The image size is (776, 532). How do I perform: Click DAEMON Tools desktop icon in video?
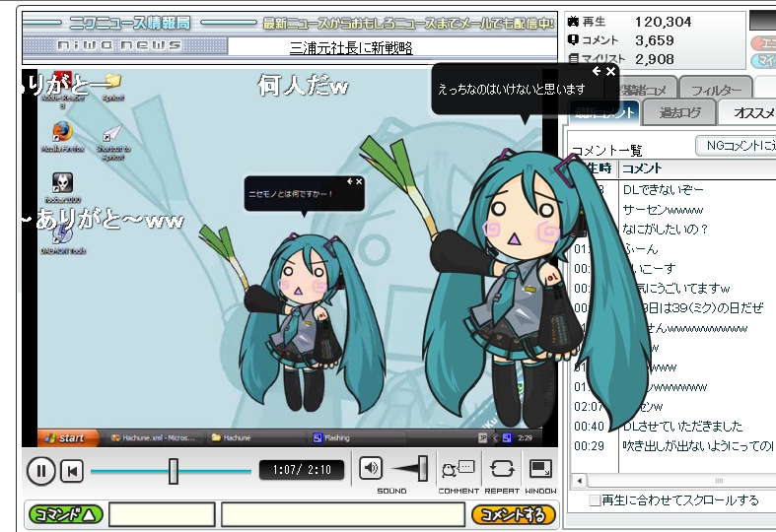coord(62,239)
